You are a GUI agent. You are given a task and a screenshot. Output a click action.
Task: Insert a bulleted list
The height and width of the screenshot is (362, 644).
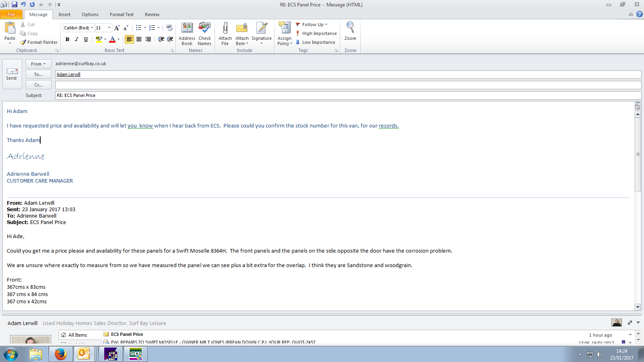click(138, 28)
